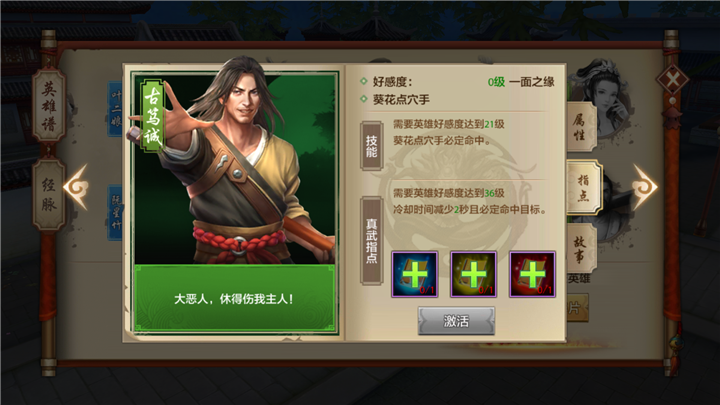Open the 属性 attributes tab

(x=581, y=128)
